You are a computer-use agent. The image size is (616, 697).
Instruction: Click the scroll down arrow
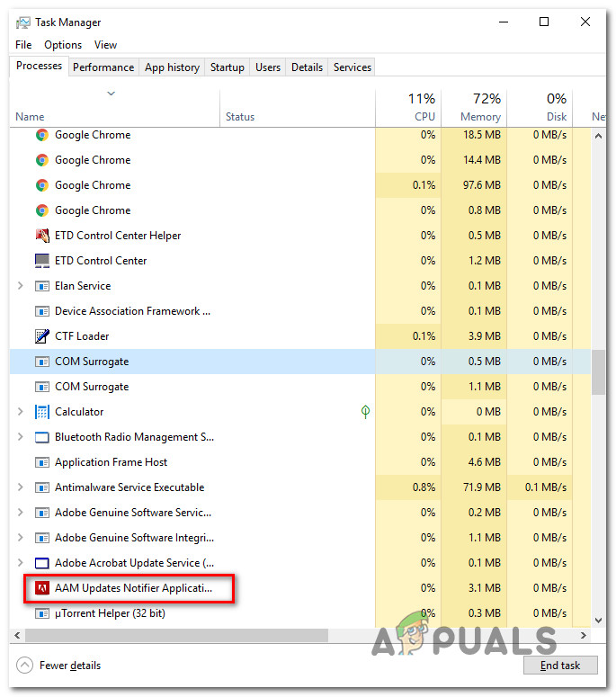tap(598, 620)
